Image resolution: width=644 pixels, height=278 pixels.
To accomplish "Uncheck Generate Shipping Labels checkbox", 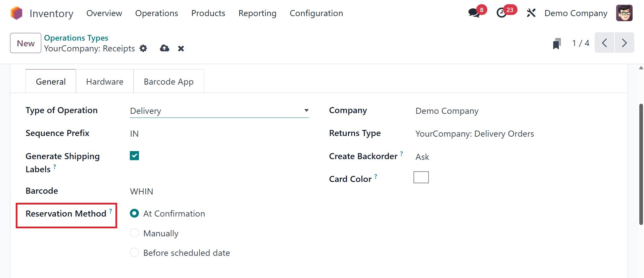I will click(134, 156).
